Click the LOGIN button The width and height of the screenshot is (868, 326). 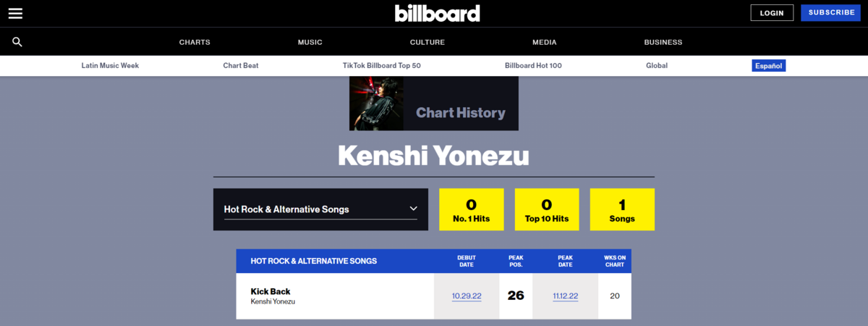(772, 12)
